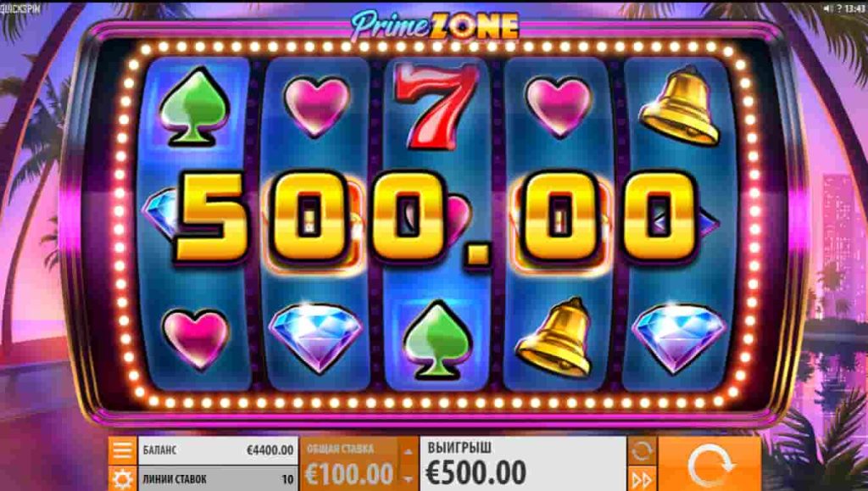
Task: Click the diamond at bottom of second reel
Action: 315,337
